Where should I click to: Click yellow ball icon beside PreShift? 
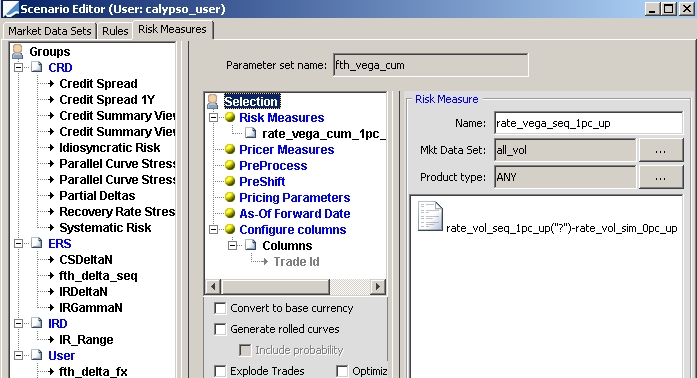(230, 181)
